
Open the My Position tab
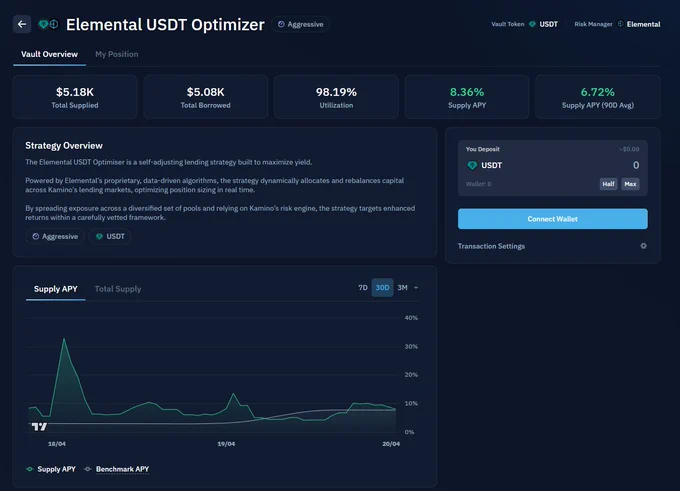click(117, 54)
